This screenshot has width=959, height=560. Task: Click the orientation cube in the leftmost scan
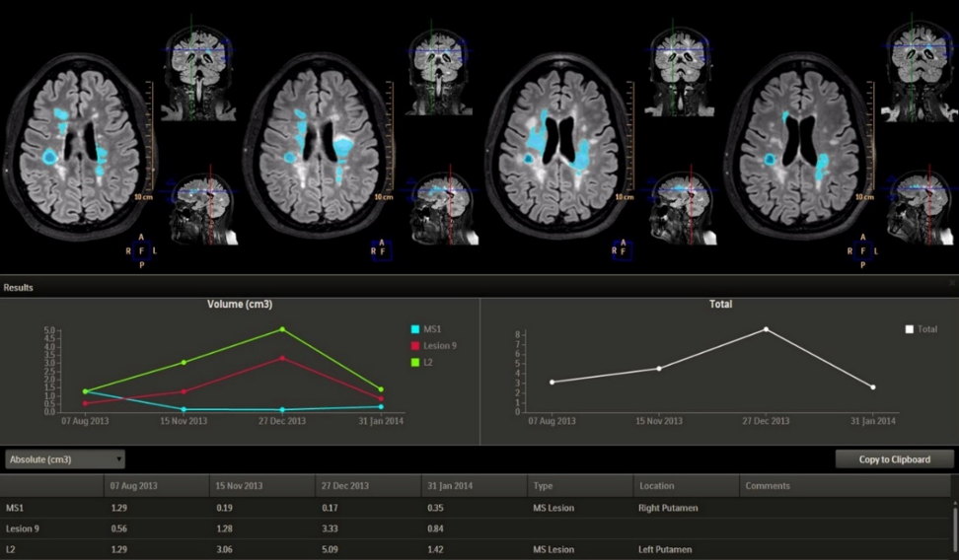pos(141,250)
